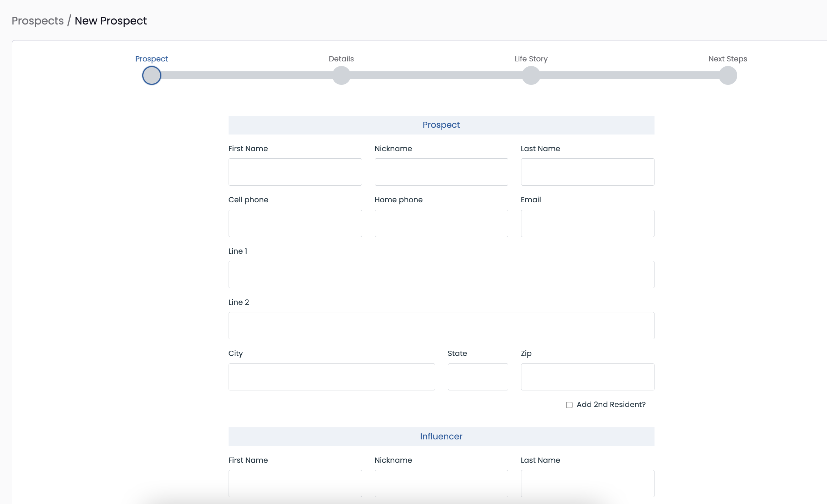
Task: Click the Life Story step label
Action: tap(531, 59)
